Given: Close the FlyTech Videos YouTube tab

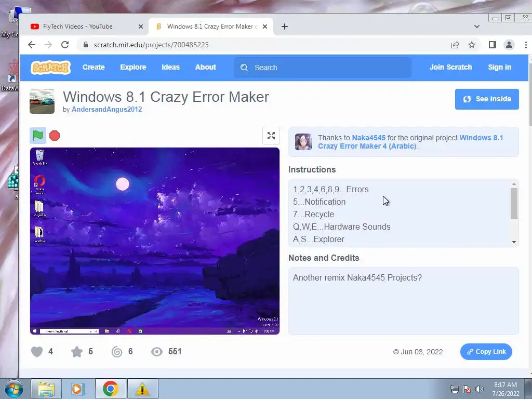Looking at the screenshot, I should pyautogui.click(x=141, y=26).
